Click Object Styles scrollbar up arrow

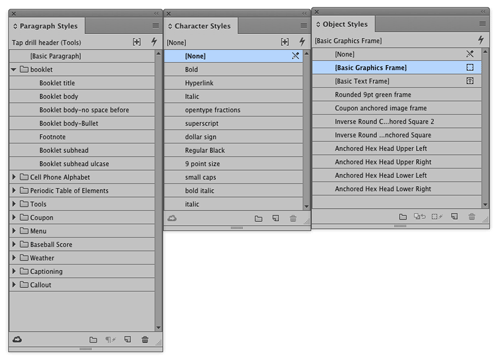point(485,52)
